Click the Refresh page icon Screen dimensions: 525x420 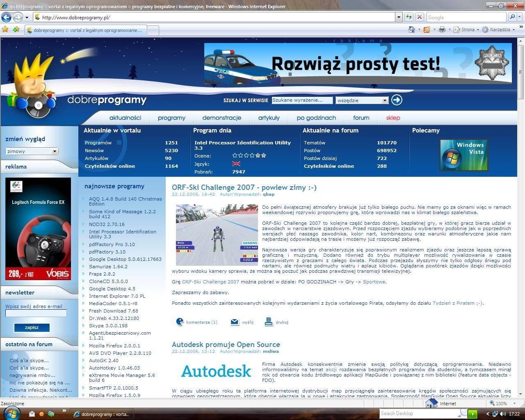(x=409, y=17)
